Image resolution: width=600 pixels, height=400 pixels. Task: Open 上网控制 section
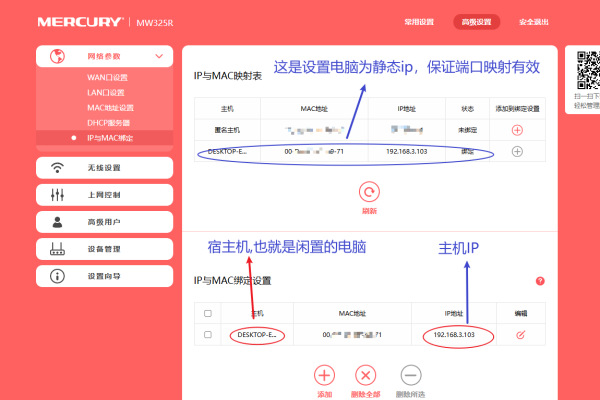tap(104, 195)
